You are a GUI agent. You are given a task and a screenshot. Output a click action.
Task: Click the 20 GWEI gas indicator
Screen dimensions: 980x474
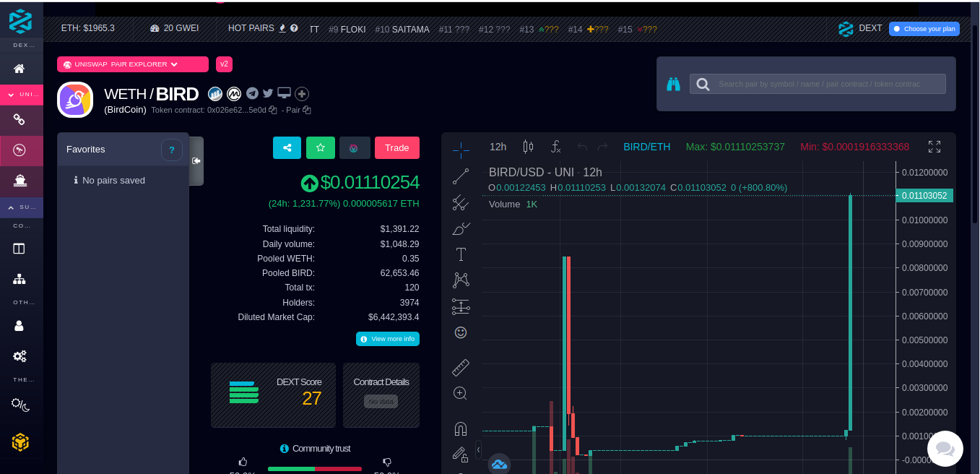(174, 28)
